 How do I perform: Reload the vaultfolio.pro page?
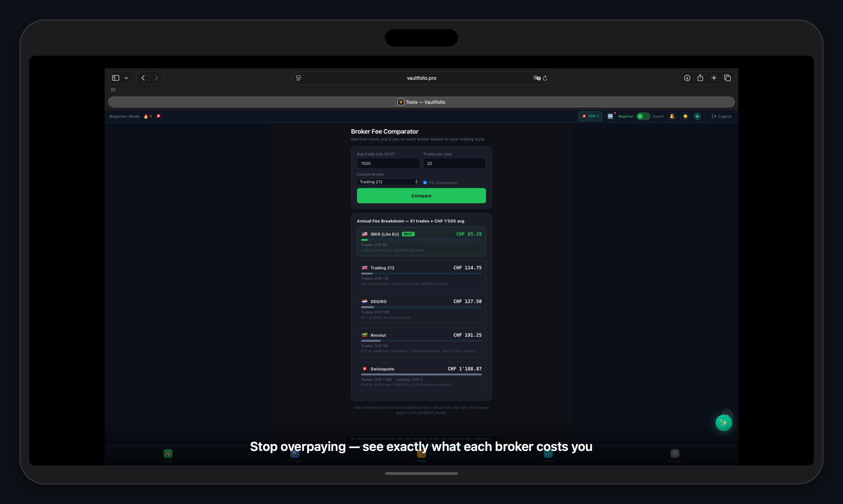coord(545,78)
